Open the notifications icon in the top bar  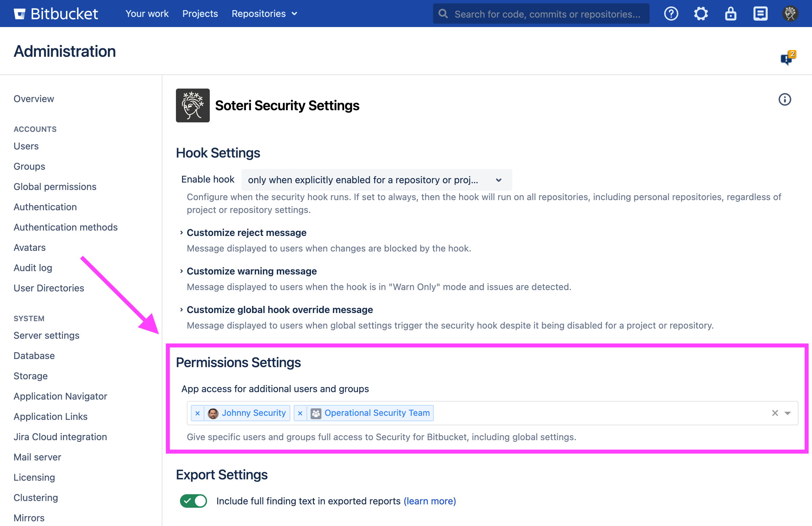pyautogui.click(x=760, y=14)
